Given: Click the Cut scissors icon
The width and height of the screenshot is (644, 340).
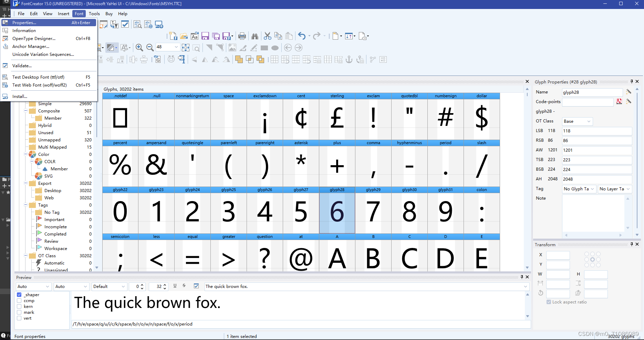Looking at the screenshot, I should pos(267,36).
